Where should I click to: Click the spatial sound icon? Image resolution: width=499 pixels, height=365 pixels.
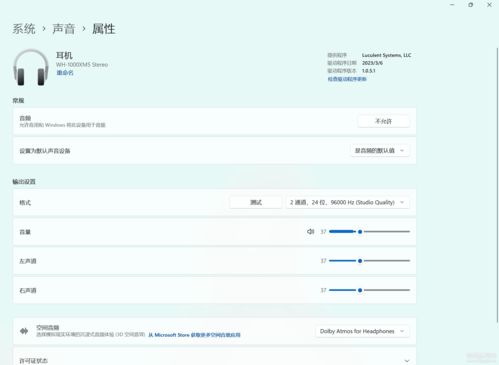[x=24, y=331]
